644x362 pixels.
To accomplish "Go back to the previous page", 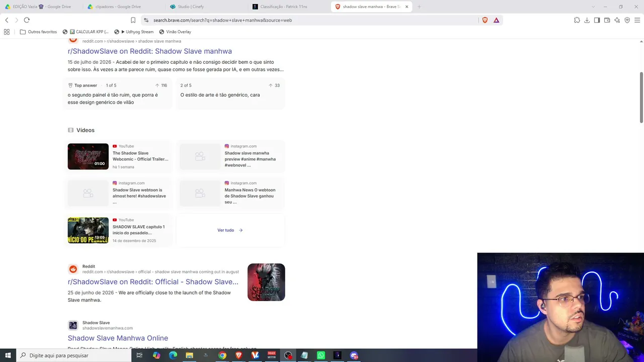I will (x=7, y=20).
